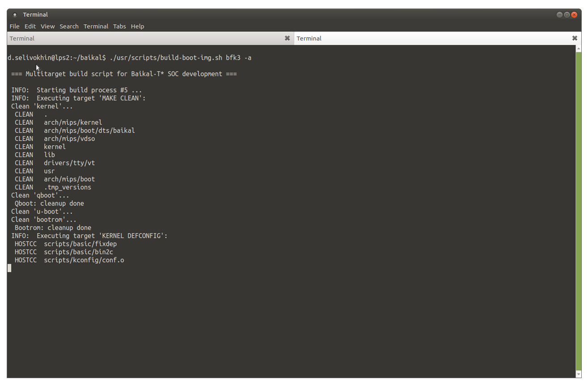
Task: Click the "Clean 'u-boot'..." line
Action: point(42,211)
